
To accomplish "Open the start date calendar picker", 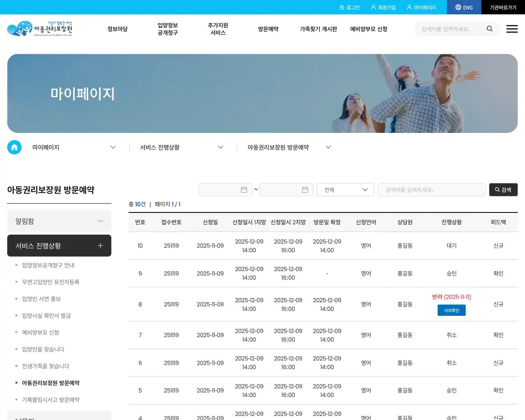I will pos(245,189).
